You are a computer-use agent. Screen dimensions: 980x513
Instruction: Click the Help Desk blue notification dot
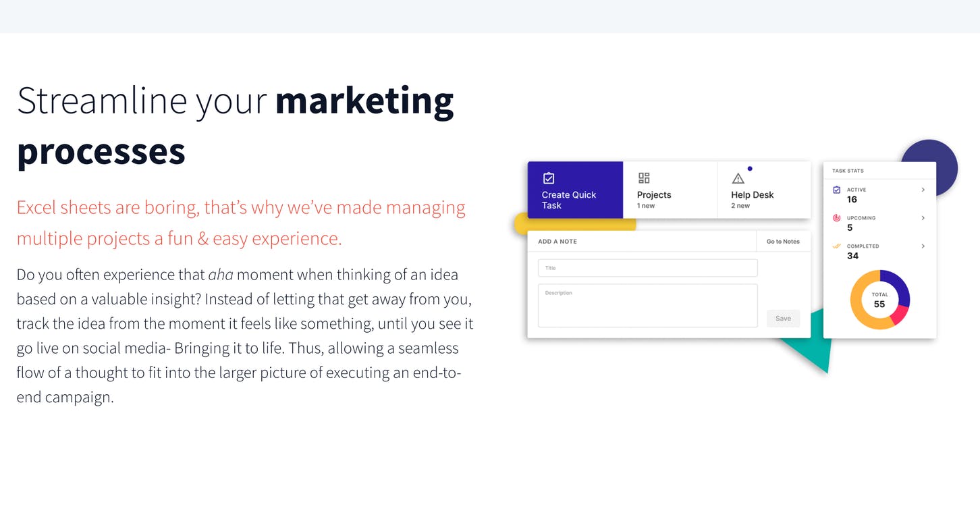coord(750,169)
